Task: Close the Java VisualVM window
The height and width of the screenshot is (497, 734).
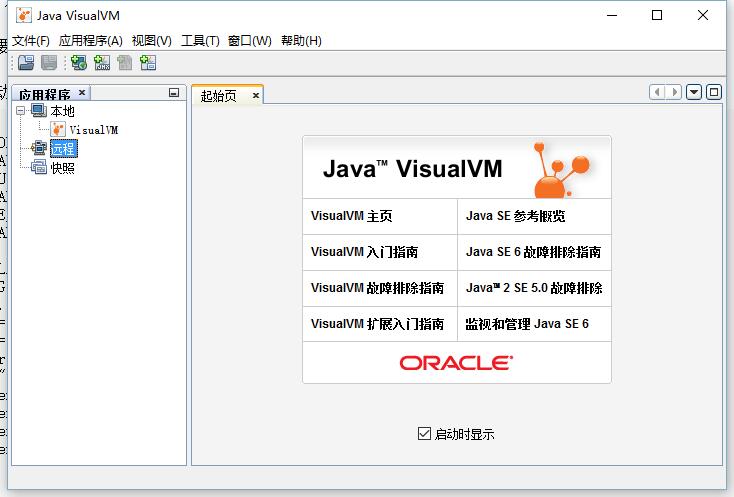Action: [x=703, y=15]
